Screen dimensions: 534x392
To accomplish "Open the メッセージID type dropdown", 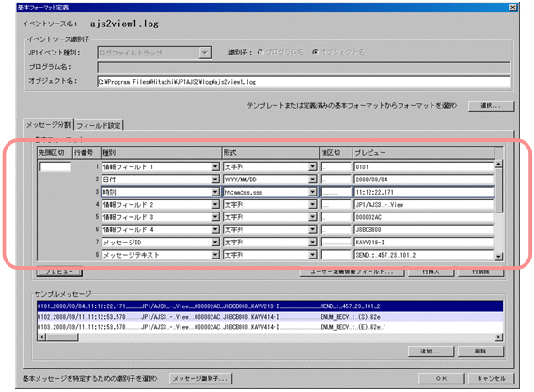I will pyautogui.click(x=215, y=243).
